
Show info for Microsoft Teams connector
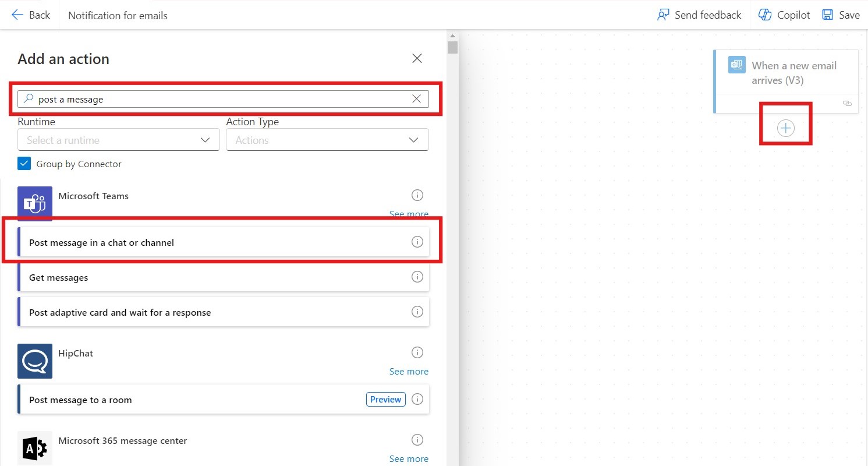417,195
